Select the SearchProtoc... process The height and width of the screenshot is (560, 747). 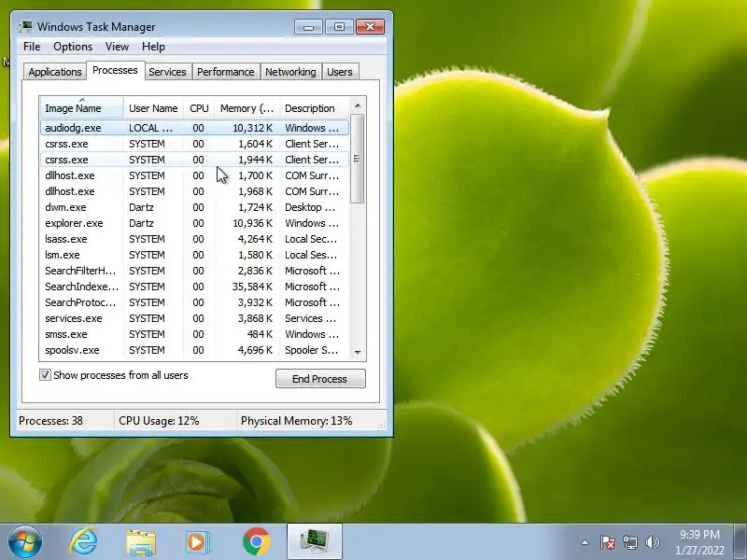pyautogui.click(x=195, y=302)
